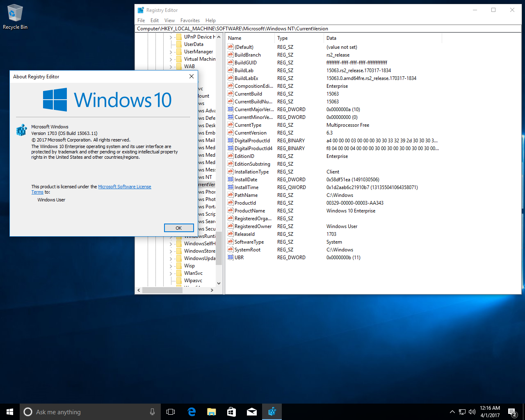The image size is (525, 420).
Task: Select the ReleaseId value name
Action: (244, 234)
